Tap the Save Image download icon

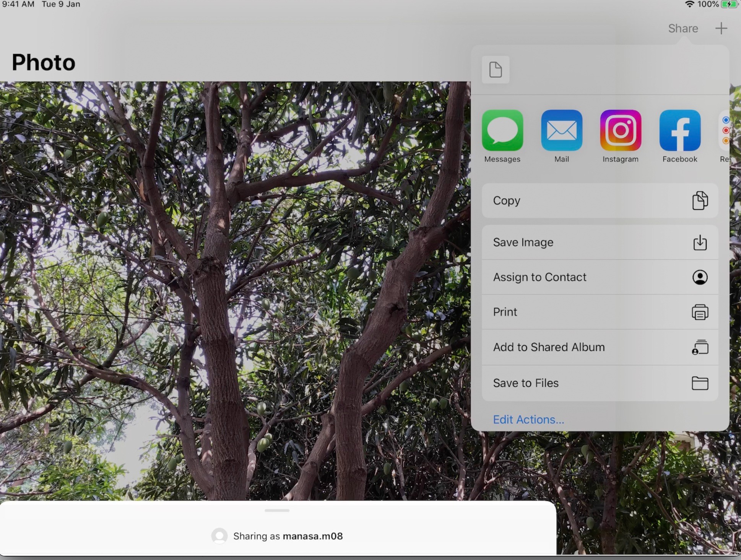tap(700, 243)
